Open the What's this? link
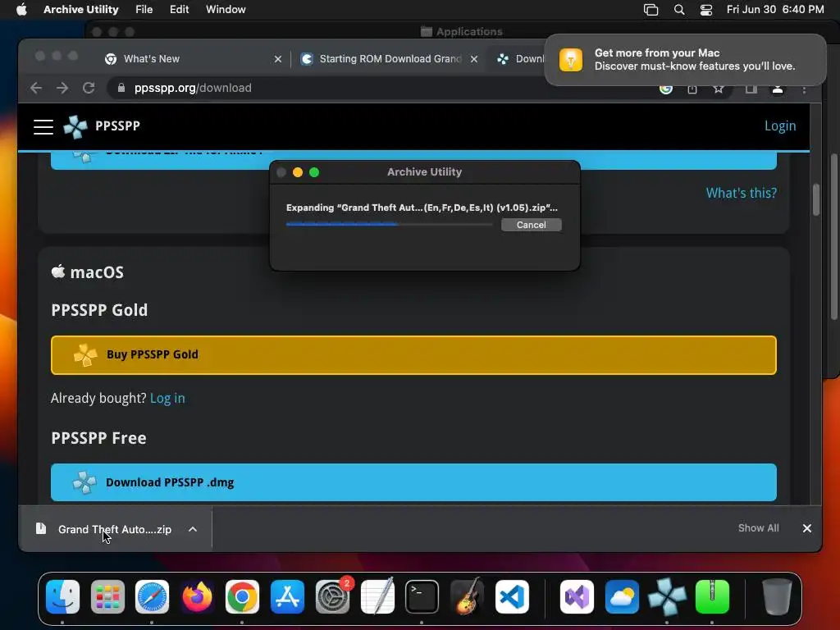 pyautogui.click(x=741, y=193)
